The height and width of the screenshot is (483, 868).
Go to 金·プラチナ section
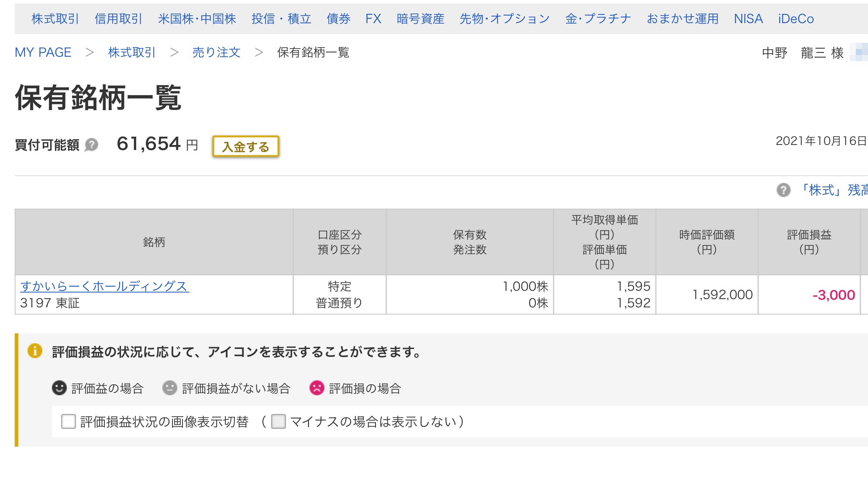pos(598,19)
